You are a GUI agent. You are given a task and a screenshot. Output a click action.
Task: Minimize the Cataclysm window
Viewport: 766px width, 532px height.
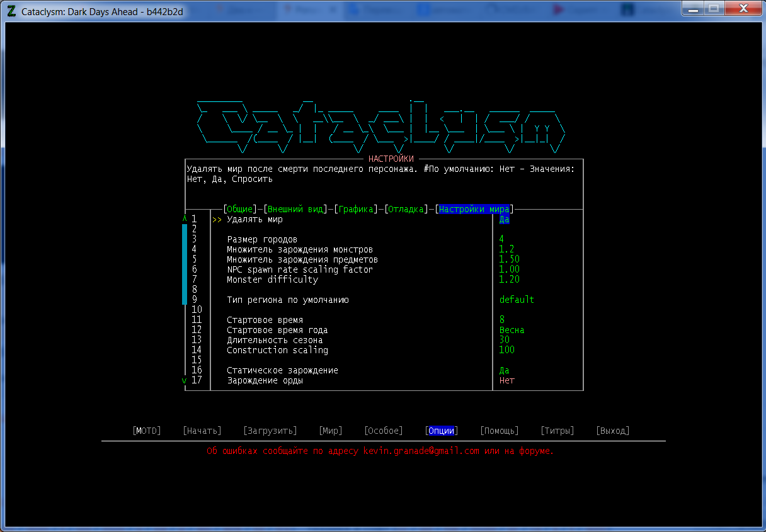click(x=692, y=8)
